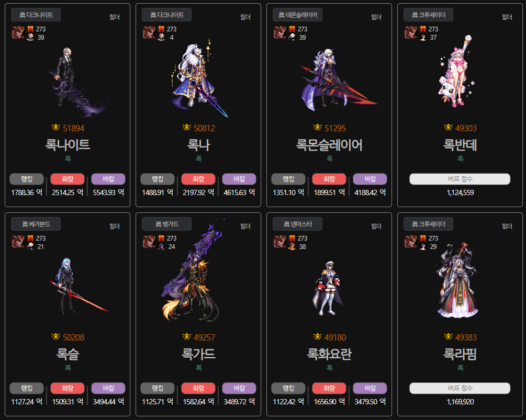This screenshot has width=526, height=420.
Task: Click the server portrait icon on 록나 card
Action: tap(149, 32)
